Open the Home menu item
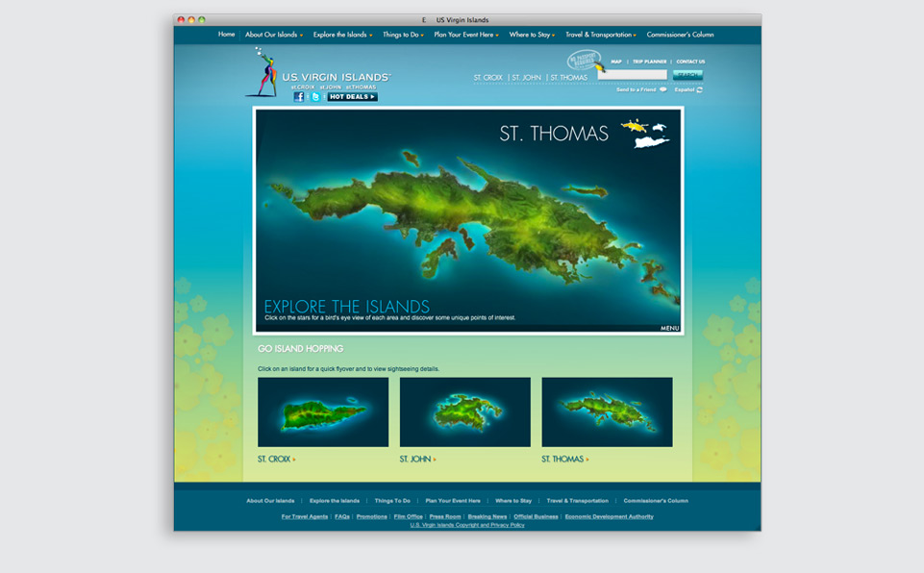924x573 pixels. (x=226, y=35)
